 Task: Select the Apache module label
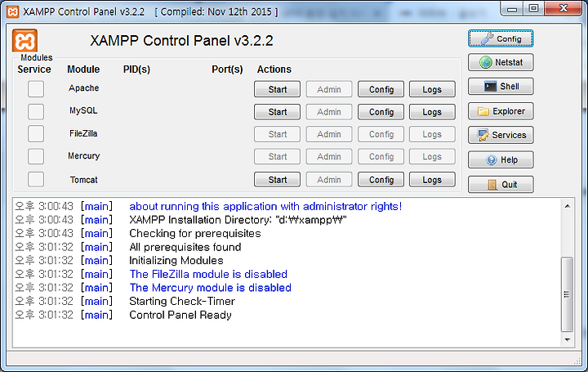83,87
